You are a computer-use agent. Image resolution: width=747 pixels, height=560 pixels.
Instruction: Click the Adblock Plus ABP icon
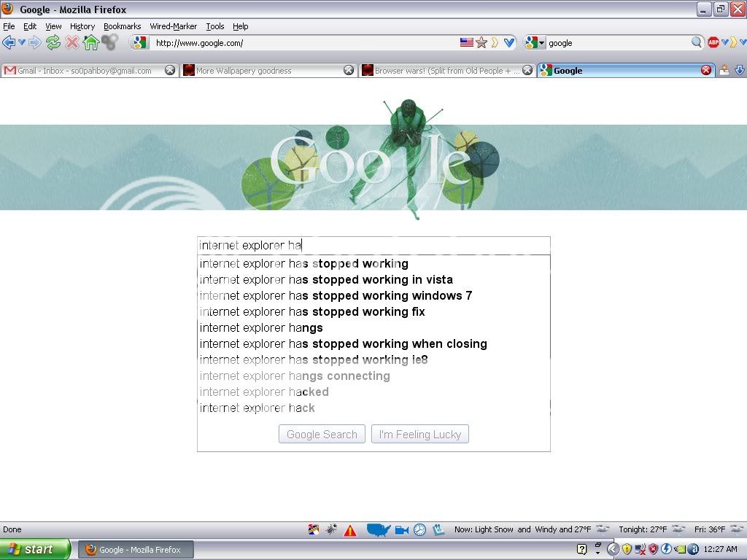[x=713, y=42]
